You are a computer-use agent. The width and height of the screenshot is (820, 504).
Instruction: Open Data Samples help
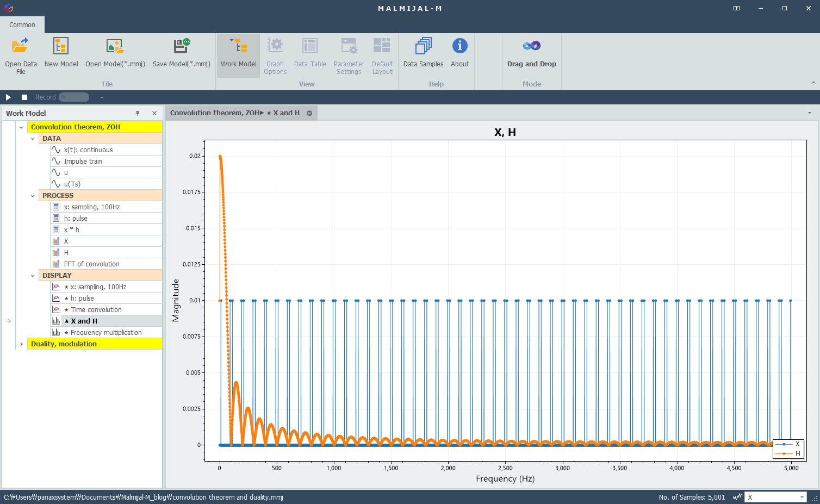pos(423,55)
